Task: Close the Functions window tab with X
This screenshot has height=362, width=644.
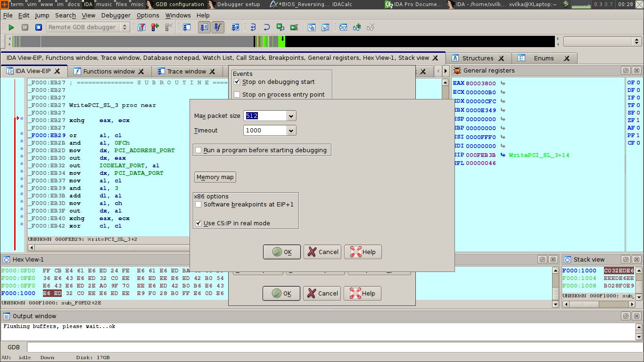Action: point(141,71)
